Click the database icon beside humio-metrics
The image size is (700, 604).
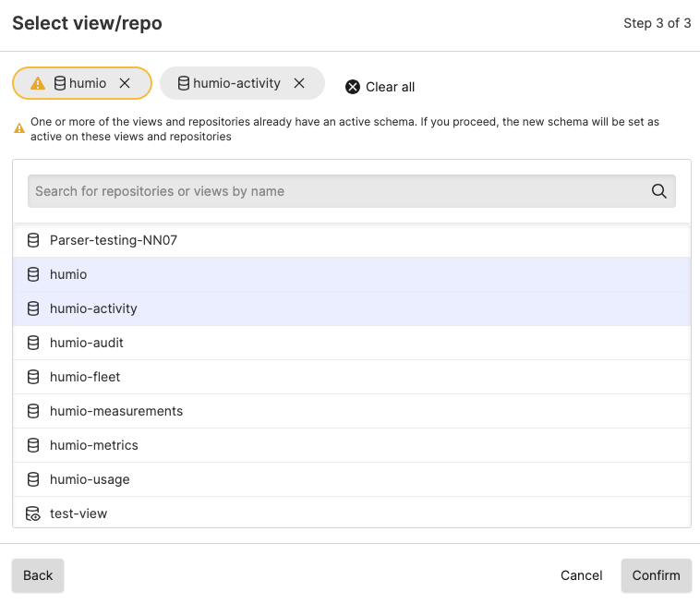33,445
